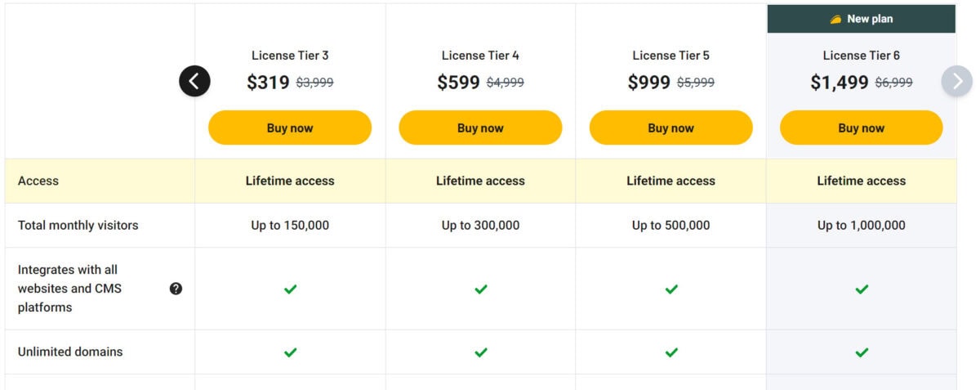Viewport: 980px width, 390px height.
Task: Click Tier 5 website integration checkmark
Action: click(671, 289)
